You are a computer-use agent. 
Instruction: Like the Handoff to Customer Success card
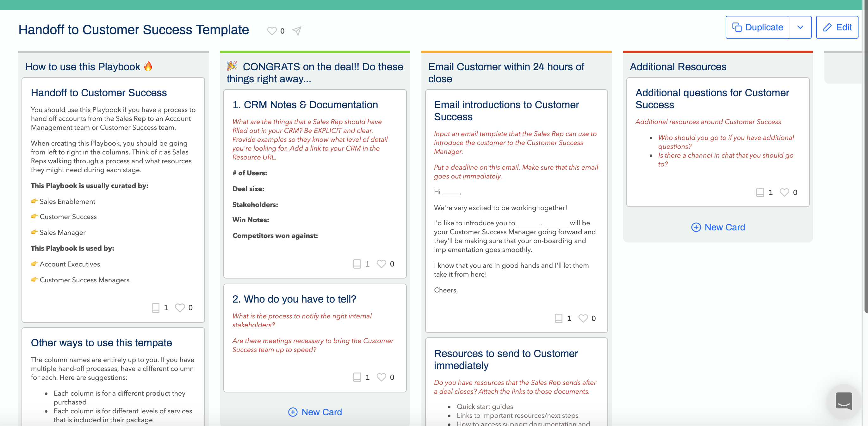pyautogui.click(x=180, y=308)
